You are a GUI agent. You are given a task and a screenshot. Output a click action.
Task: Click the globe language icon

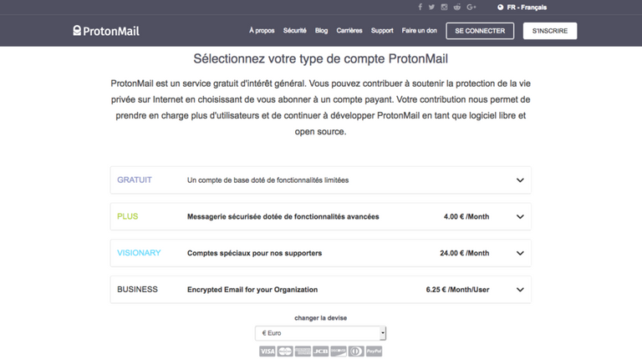(501, 8)
